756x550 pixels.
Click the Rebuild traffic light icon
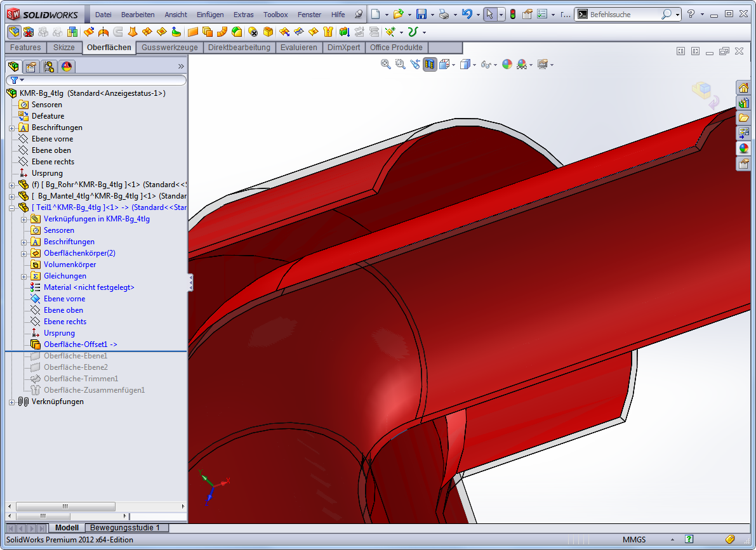click(x=513, y=14)
